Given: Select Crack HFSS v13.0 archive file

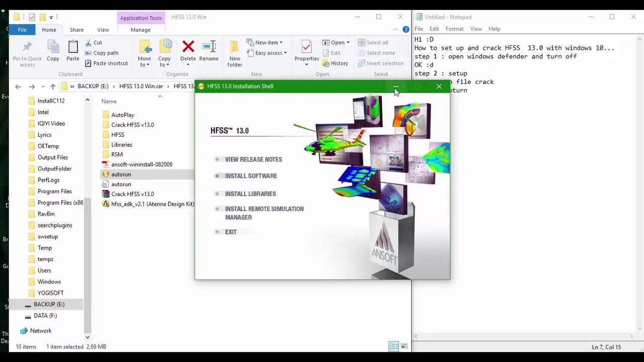Looking at the screenshot, I should (x=128, y=194).
